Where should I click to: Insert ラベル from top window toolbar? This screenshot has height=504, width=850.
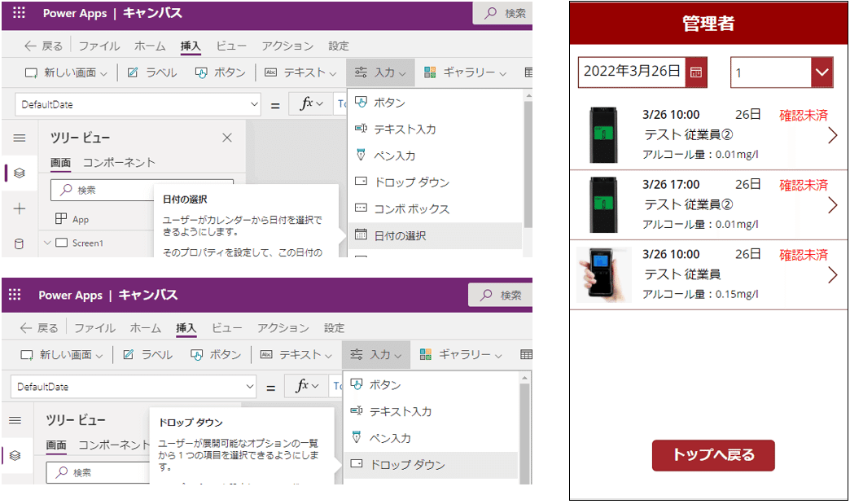(151, 72)
